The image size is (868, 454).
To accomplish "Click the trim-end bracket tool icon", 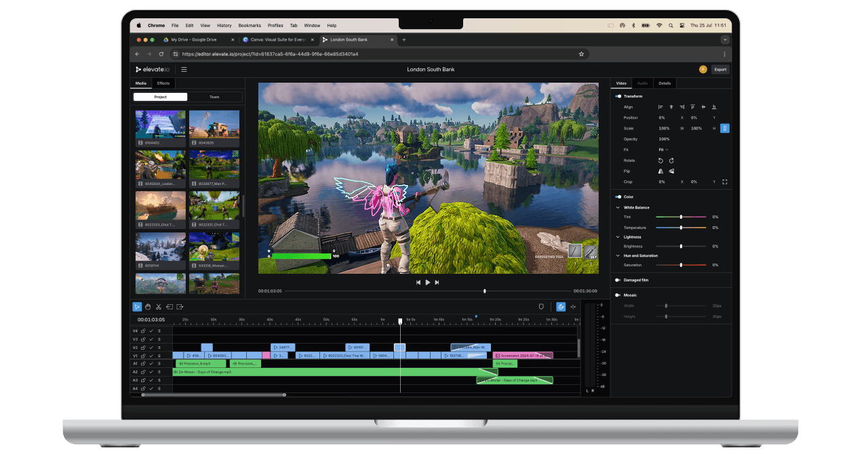I will 180,307.
